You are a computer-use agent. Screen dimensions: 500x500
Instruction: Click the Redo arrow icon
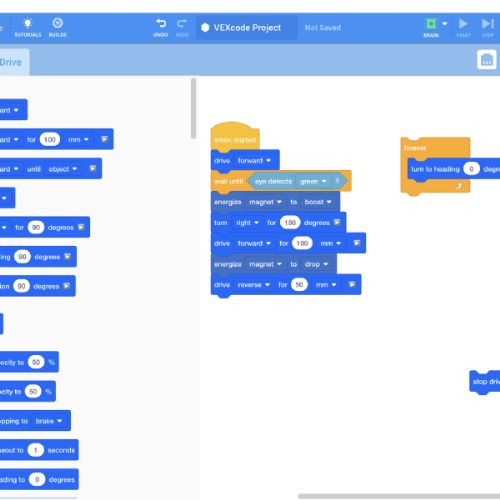[x=182, y=23]
